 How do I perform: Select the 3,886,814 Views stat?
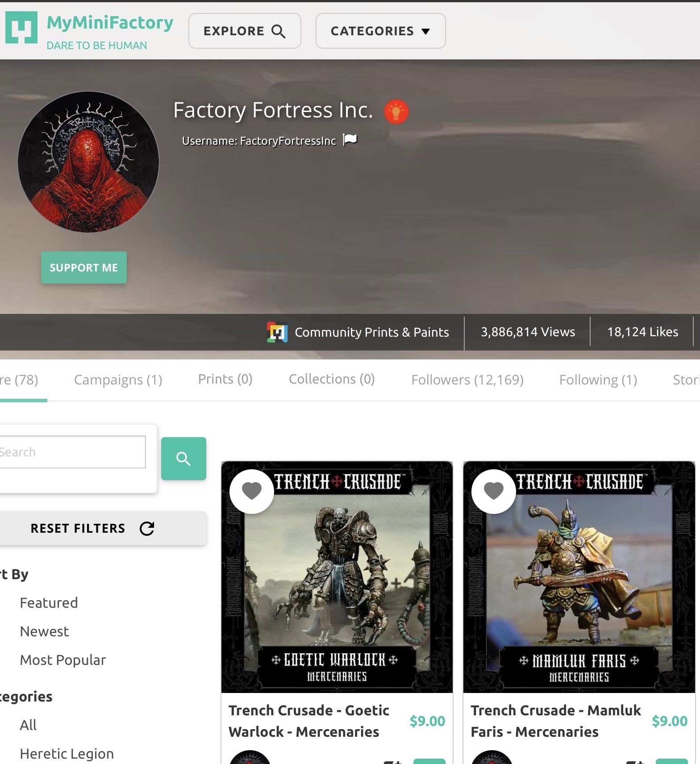[528, 332]
